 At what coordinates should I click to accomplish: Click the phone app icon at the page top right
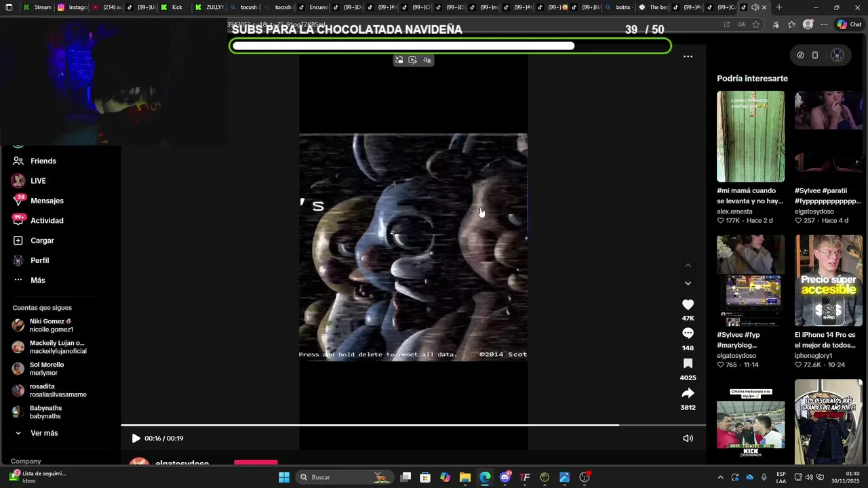(x=815, y=56)
